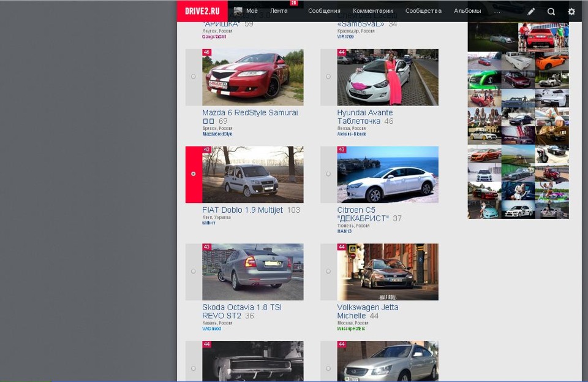
Task: Click the 43 badge on the Skoda photo
Action: pyautogui.click(x=206, y=246)
